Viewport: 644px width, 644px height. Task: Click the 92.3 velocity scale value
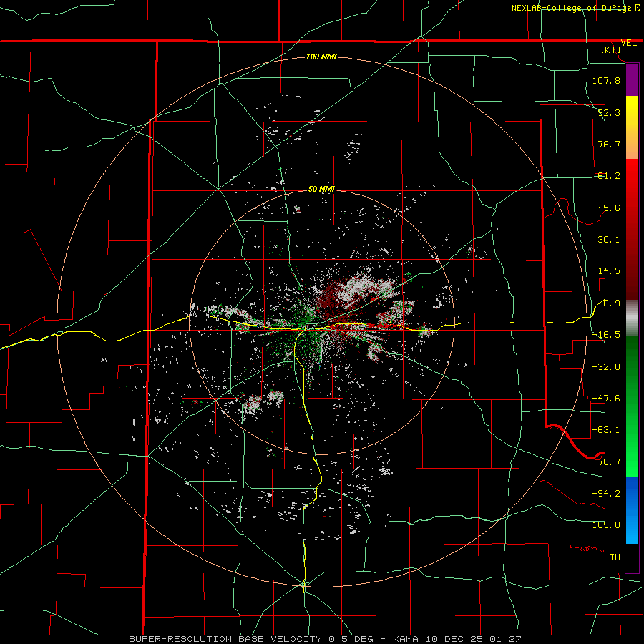[x=609, y=112]
